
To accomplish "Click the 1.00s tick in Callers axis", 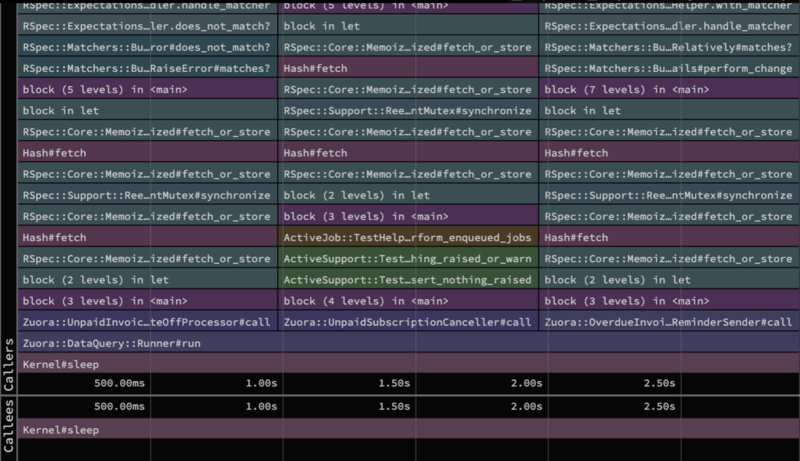I will pos(261,383).
